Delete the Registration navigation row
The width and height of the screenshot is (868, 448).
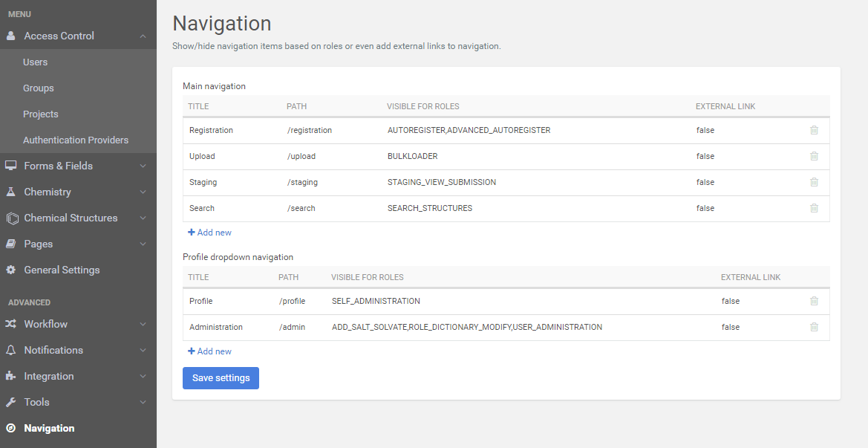click(814, 130)
